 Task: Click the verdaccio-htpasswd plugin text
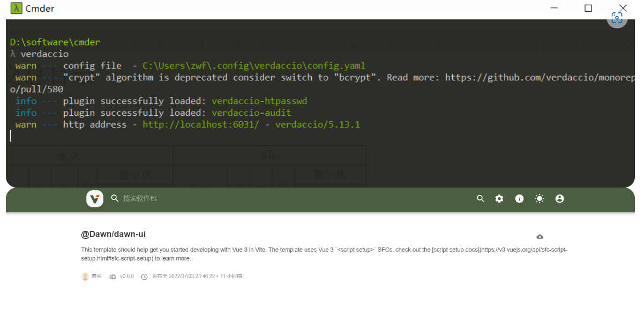point(259,101)
